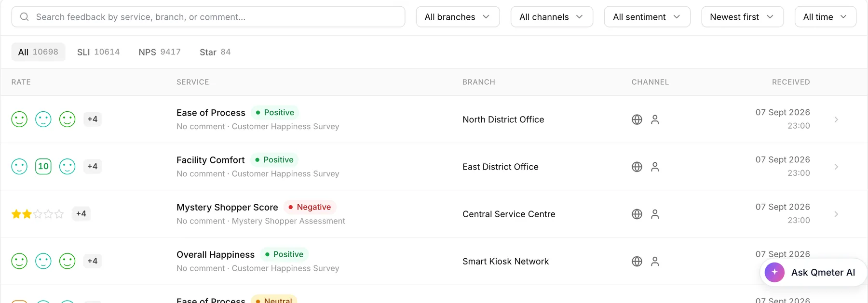This screenshot has width=868, height=303.
Task: Open Ask Qmeter AI assistant
Action: (x=813, y=272)
